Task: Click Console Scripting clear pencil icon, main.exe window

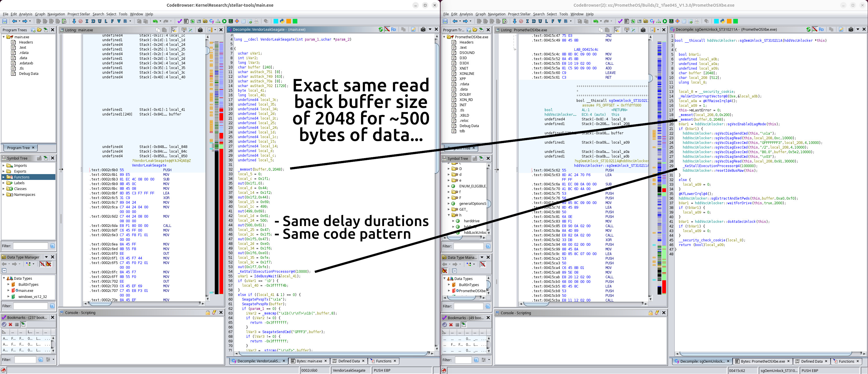Action: [x=214, y=312]
